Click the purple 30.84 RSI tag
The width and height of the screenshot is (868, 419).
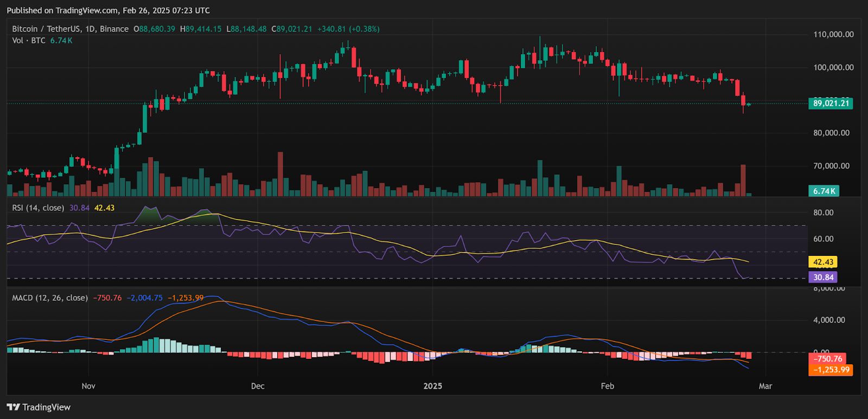pyautogui.click(x=823, y=277)
